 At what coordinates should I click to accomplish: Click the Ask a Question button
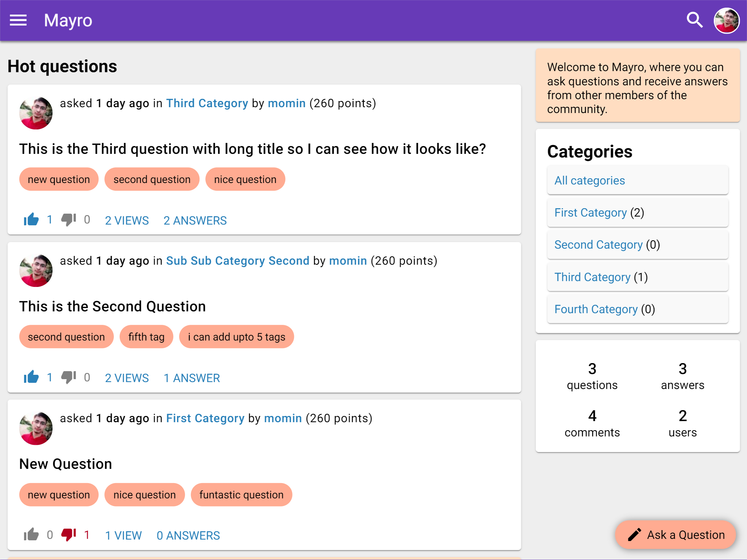point(676,534)
